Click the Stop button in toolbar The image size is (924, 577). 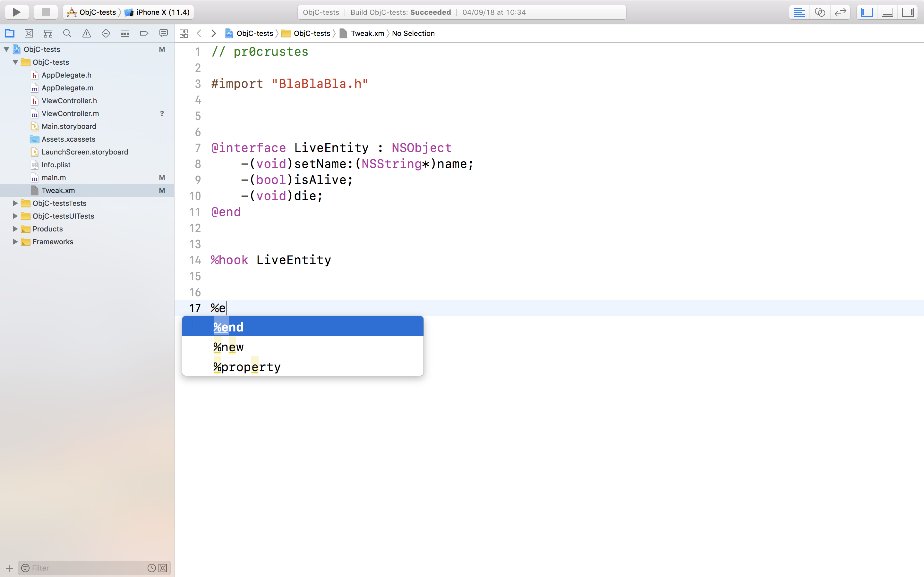point(45,12)
